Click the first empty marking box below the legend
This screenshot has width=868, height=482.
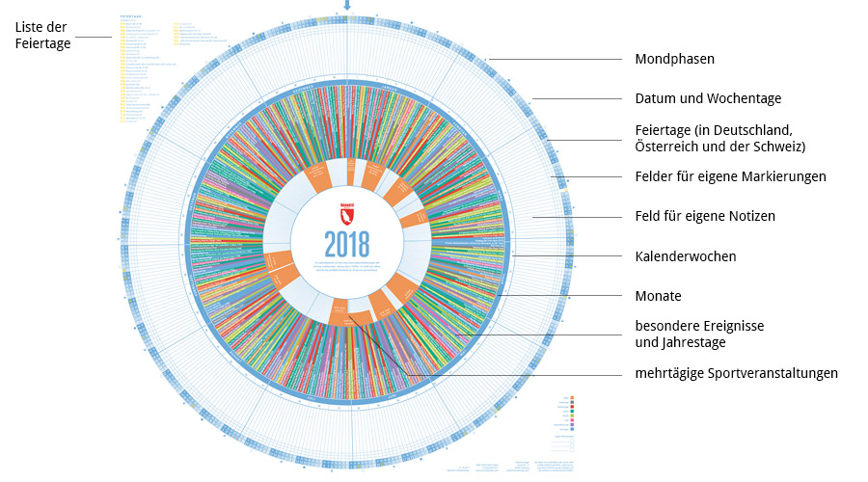coord(572,441)
